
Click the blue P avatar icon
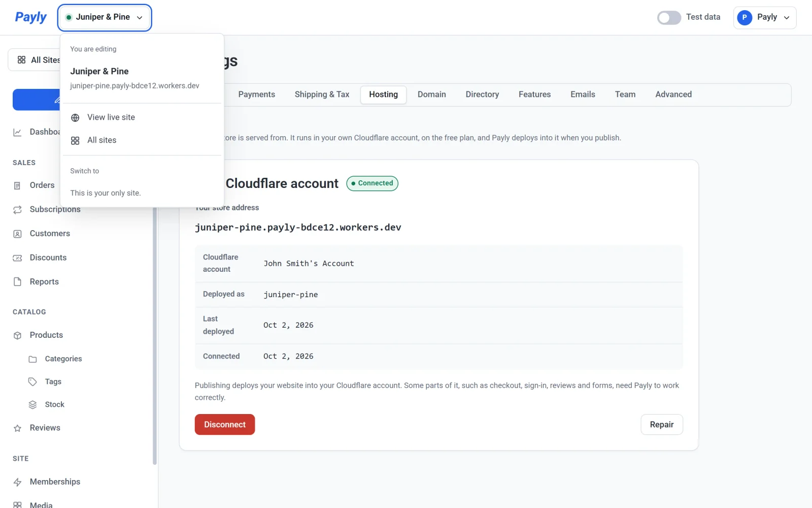(745, 17)
